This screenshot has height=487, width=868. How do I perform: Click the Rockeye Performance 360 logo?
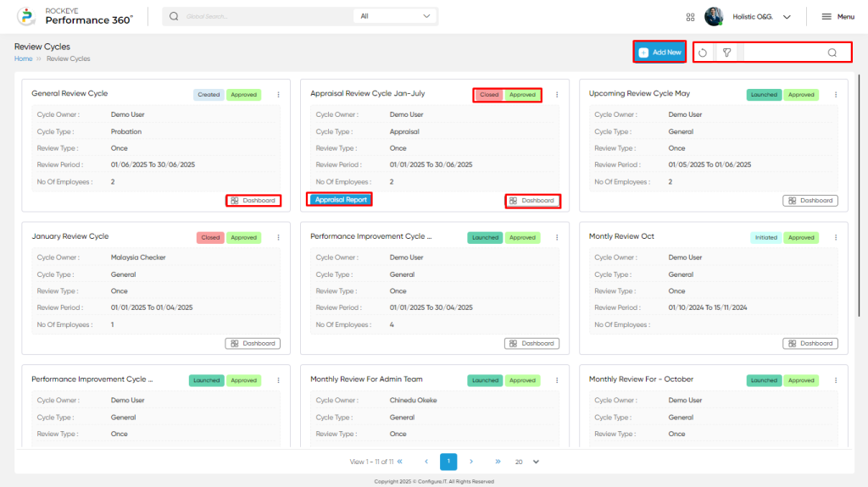tap(75, 17)
